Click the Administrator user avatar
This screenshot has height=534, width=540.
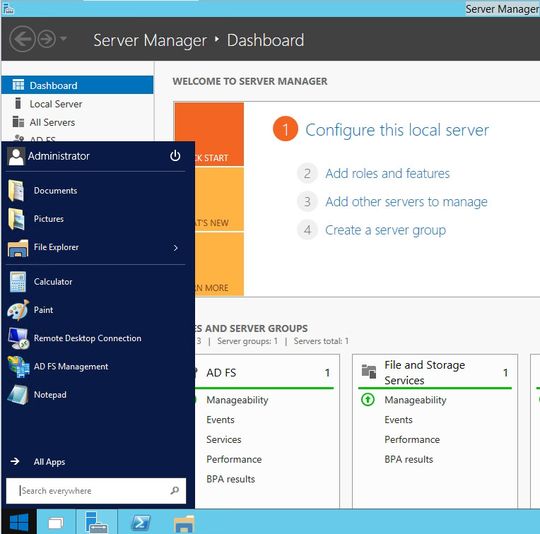16,156
